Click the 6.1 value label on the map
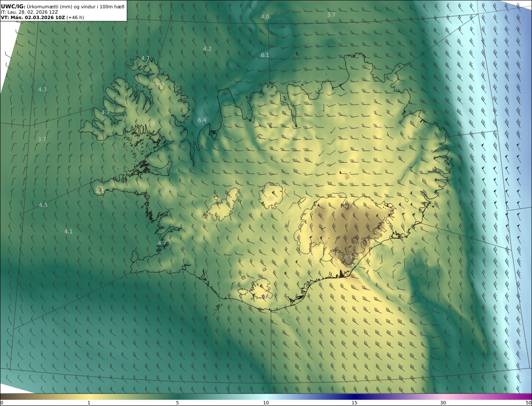This screenshot has height=406, width=532. pyautogui.click(x=265, y=55)
